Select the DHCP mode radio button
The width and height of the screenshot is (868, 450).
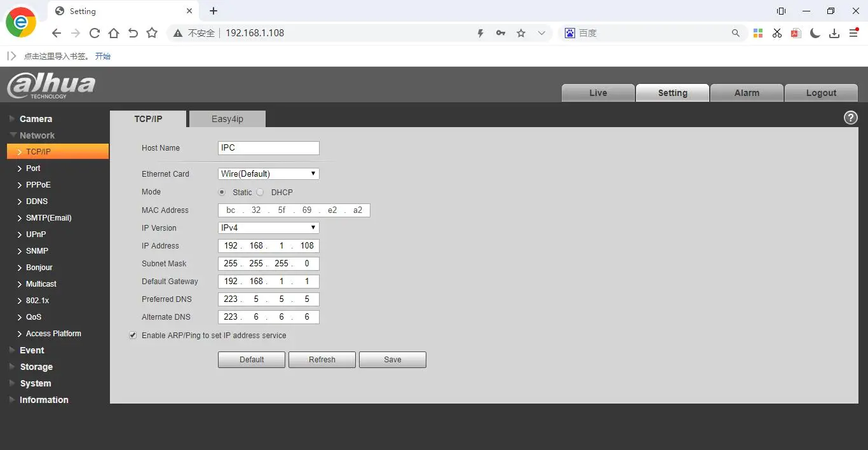pyautogui.click(x=260, y=192)
